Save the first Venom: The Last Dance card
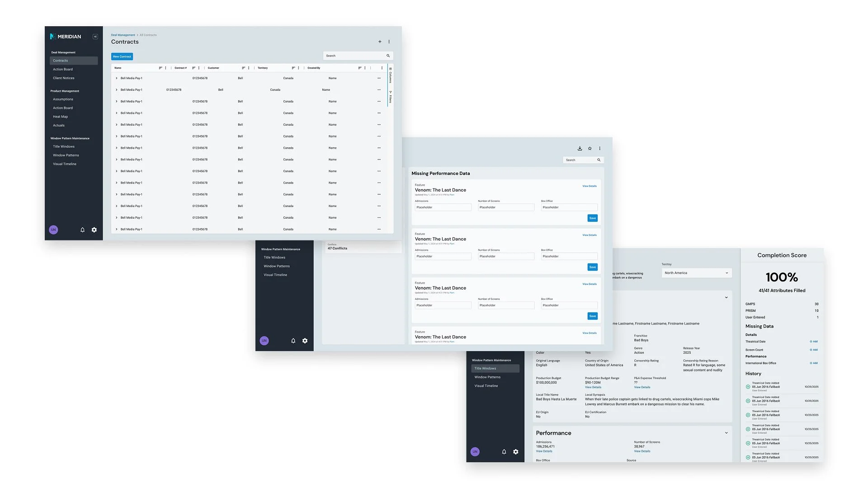868x488 pixels. click(x=592, y=218)
